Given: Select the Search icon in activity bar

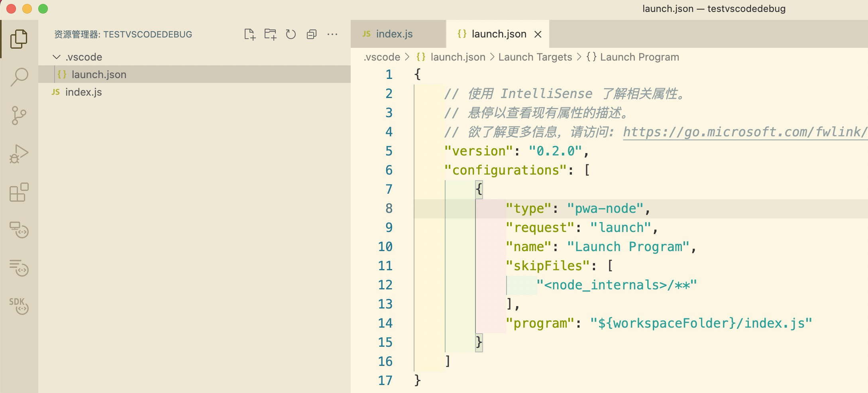Looking at the screenshot, I should [19, 77].
